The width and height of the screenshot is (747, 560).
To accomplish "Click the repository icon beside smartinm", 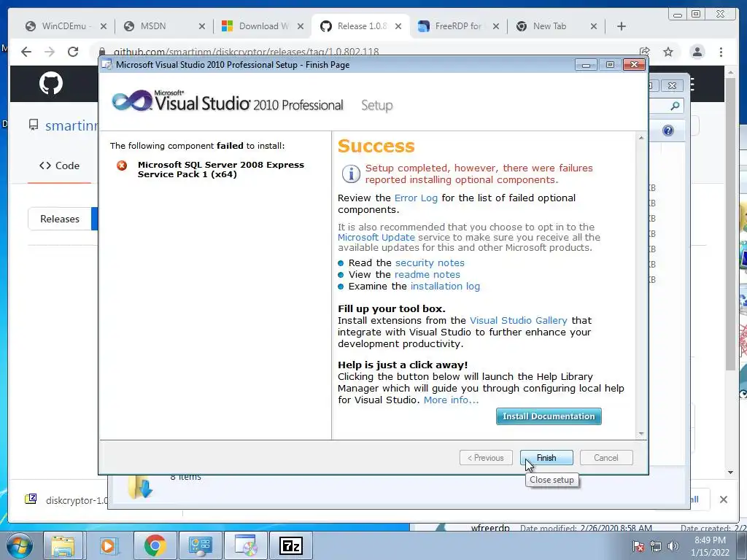I will [34, 125].
